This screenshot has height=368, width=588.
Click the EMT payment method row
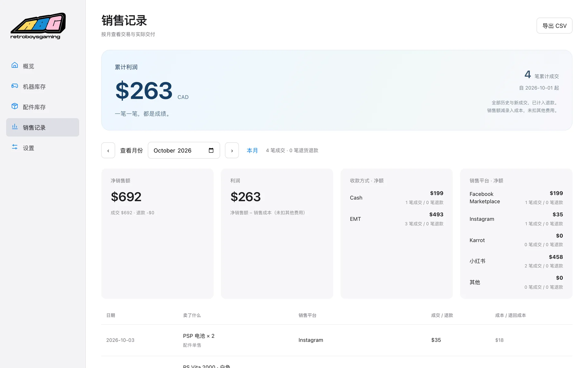coord(397,219)
